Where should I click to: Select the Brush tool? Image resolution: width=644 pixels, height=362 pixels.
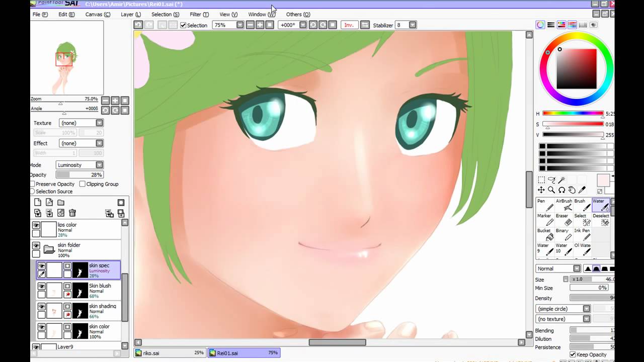coord(583,205)
